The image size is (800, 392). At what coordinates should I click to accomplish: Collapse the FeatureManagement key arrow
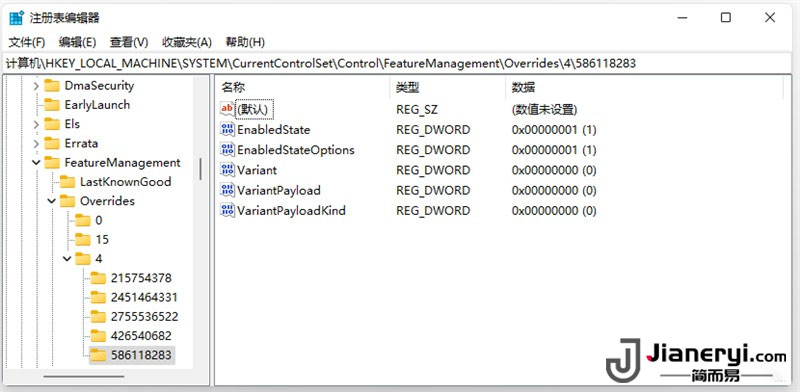[36, 162]
